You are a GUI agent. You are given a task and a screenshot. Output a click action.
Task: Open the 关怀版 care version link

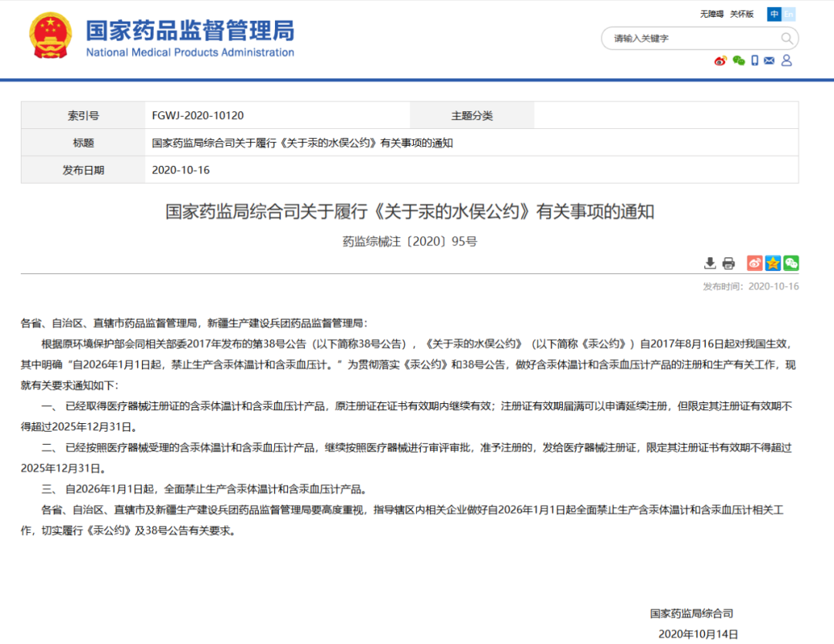[741, 14]
